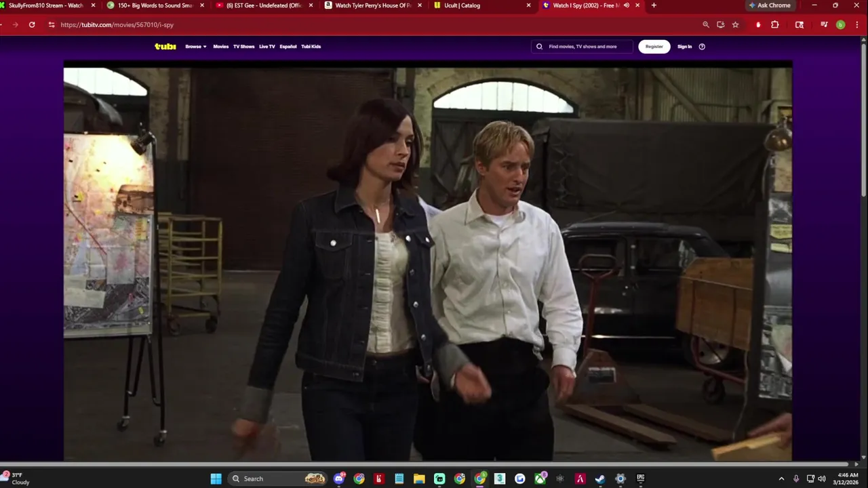Open the Notepad icon on taskbar
Image resolution: width=868 pixels, height=488 pixels.
tap(399, 479)
